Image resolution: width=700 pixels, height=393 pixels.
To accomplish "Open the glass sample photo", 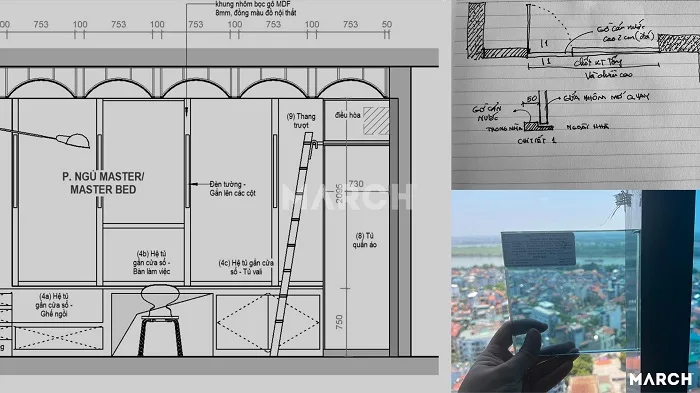I will tap(576, 292).
